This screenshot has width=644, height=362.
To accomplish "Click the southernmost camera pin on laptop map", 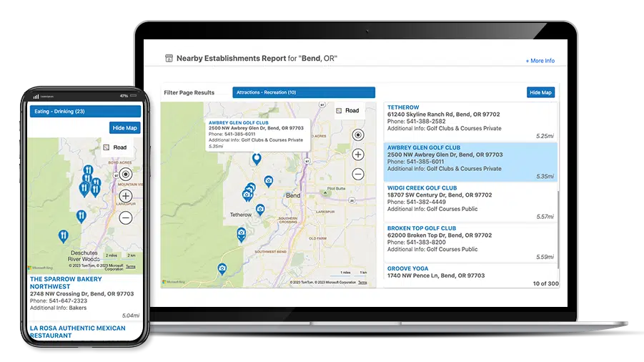I will pos(222,269).
